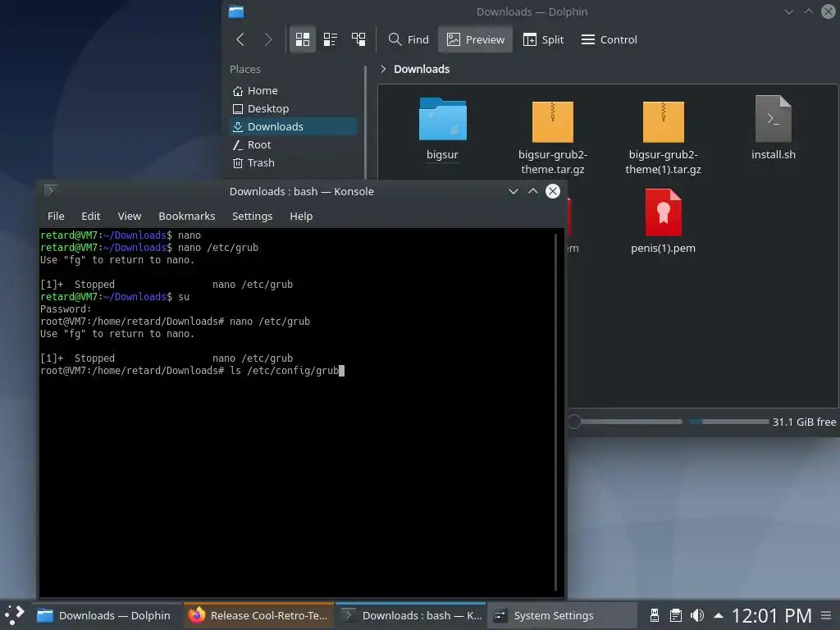This screenshot has width=840, height=630.
Task: Open Trash in Places panel
Action: click(x=294, y=163)
